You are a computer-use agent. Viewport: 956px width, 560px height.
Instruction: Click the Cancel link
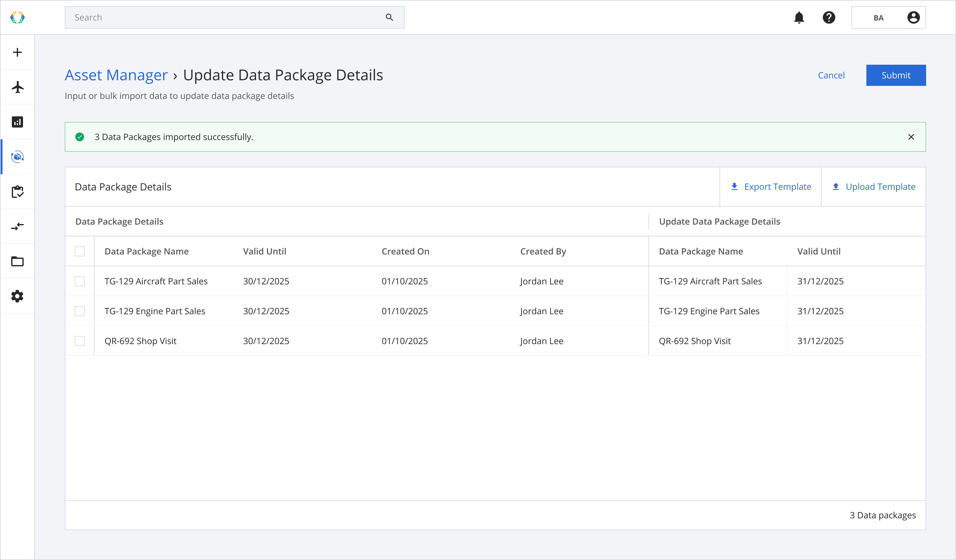point(831,76)
